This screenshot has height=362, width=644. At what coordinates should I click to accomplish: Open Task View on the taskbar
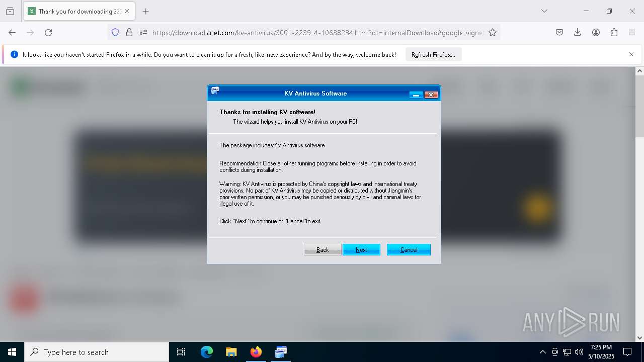click(181, 352)
